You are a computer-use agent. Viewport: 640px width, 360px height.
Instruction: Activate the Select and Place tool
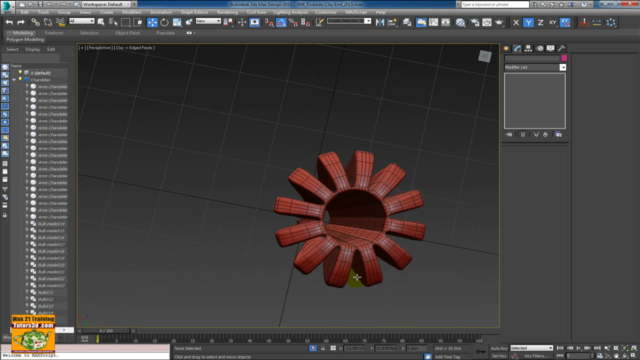(x=189, y=22)
